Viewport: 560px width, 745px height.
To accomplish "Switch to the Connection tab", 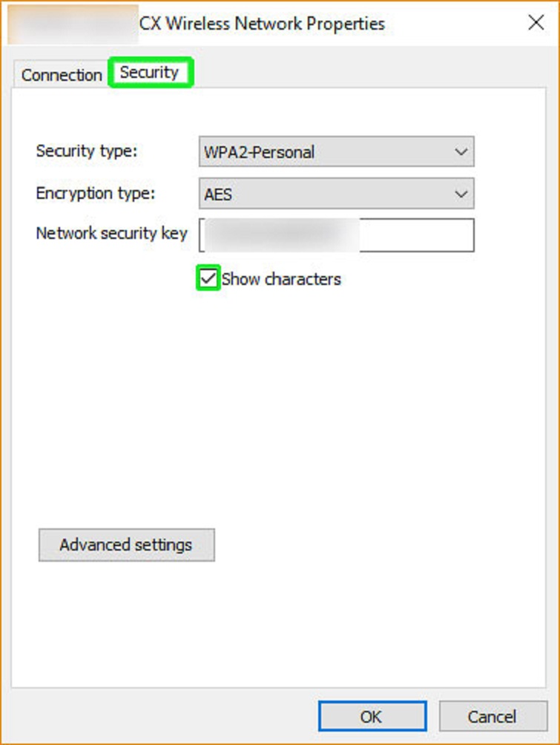I will coord(62,75).
